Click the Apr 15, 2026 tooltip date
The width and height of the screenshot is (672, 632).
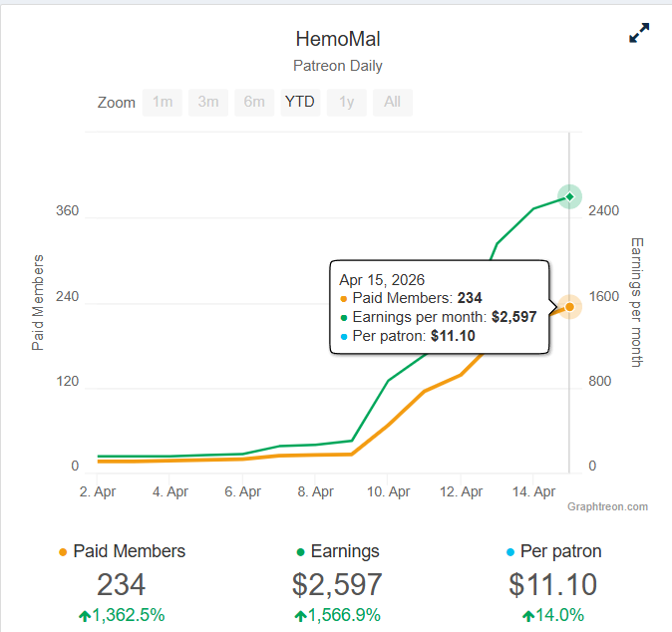(382, 280)
